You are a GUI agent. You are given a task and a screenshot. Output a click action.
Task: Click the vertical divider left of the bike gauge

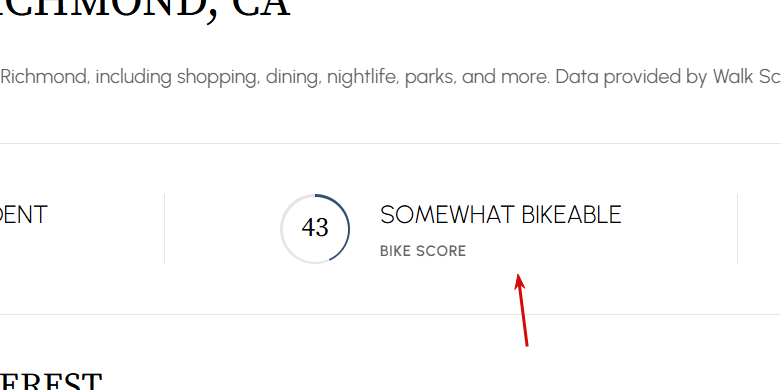164,229
